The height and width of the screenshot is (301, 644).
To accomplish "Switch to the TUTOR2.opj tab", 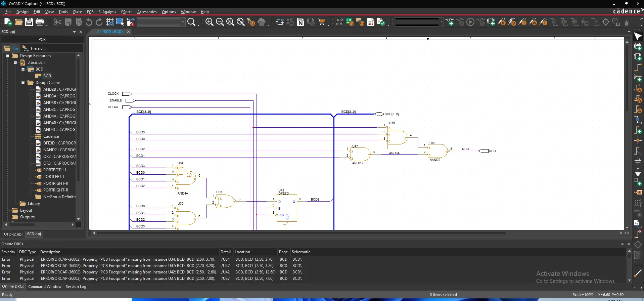I will click(12, 234).
